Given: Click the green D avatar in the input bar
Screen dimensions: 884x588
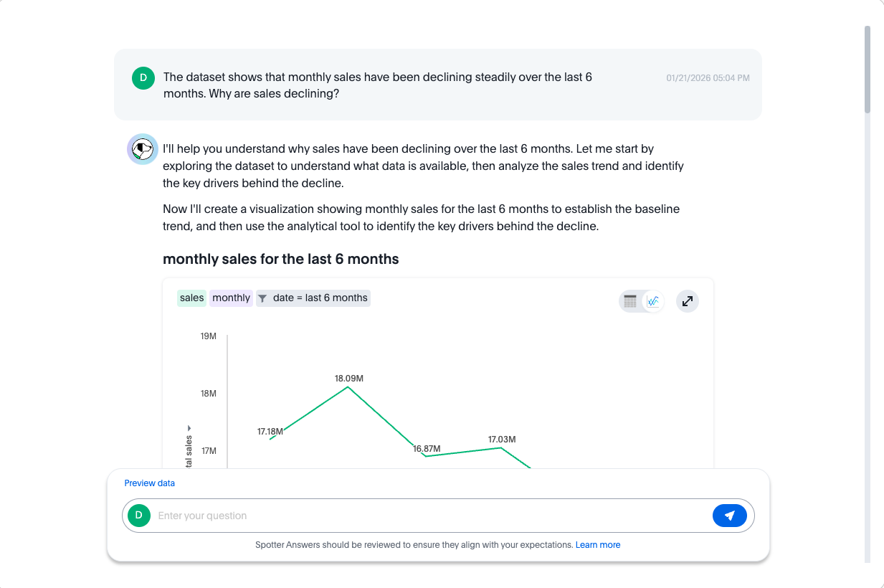Looking at the screenshot, I should tap(138, 515).
